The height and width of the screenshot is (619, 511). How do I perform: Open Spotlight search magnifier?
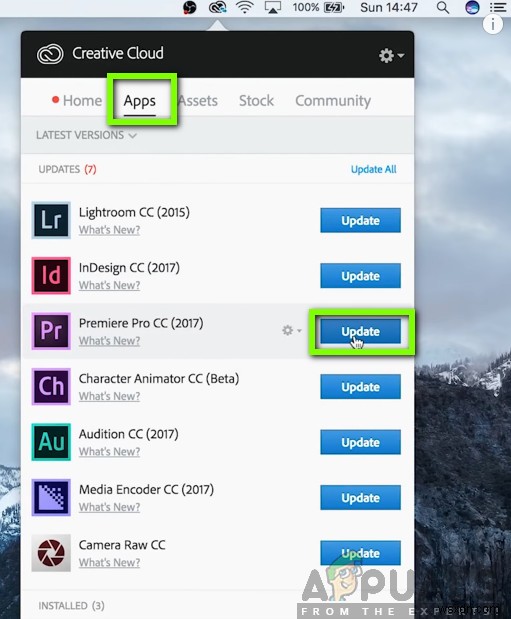443,7
